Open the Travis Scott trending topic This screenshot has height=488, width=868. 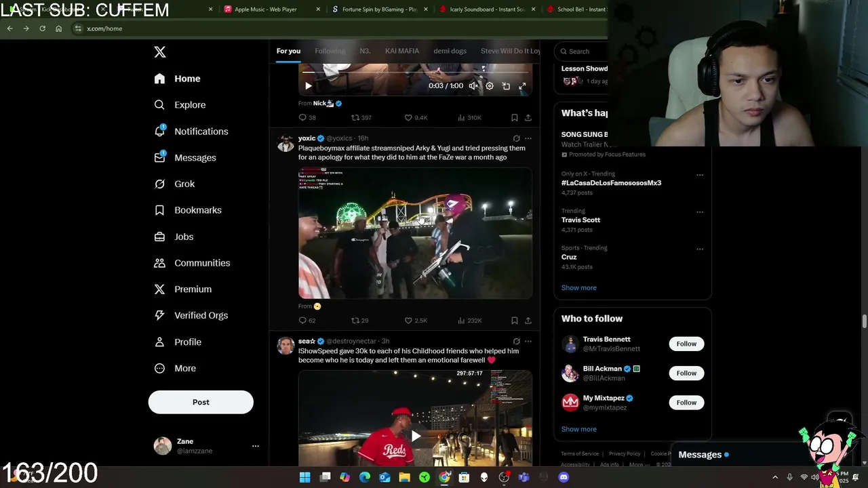[580, 220]
